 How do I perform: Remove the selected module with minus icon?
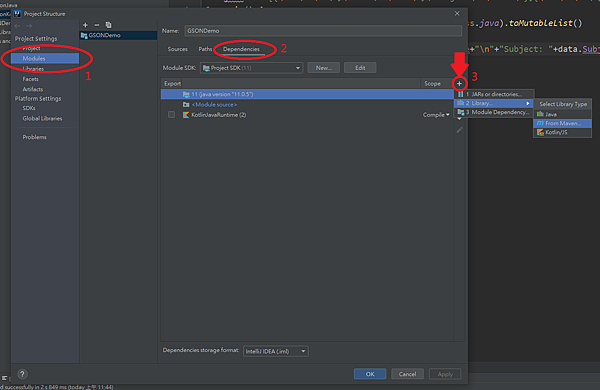[x=97, y=25]
